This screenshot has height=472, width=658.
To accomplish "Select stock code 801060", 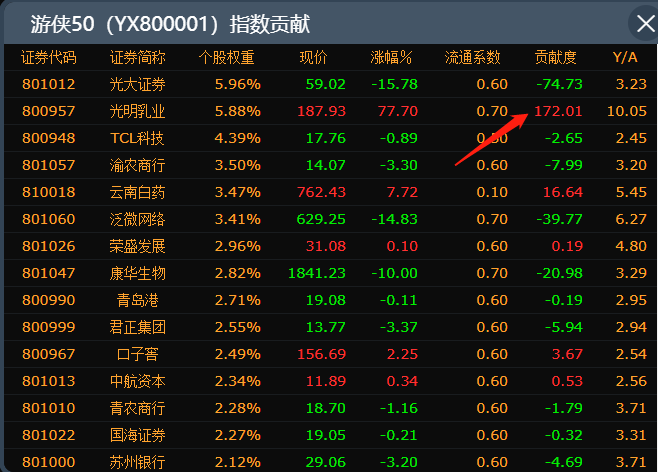I will [49, 219].
